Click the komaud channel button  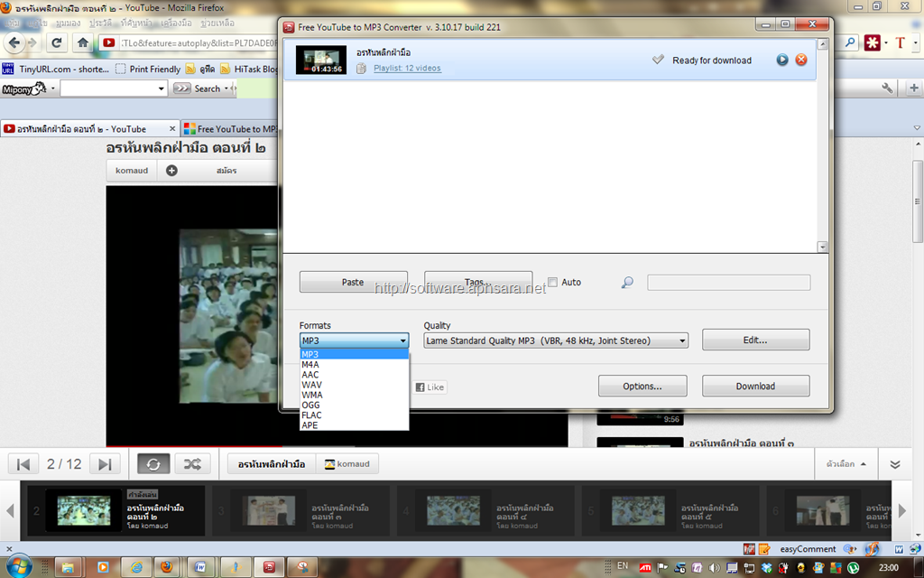coord(132,171)
